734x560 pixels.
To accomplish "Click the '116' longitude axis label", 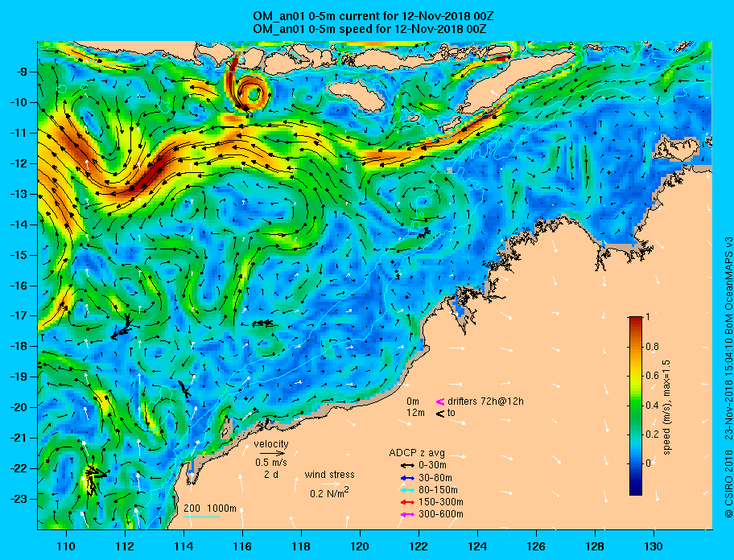I will (242, 546).
